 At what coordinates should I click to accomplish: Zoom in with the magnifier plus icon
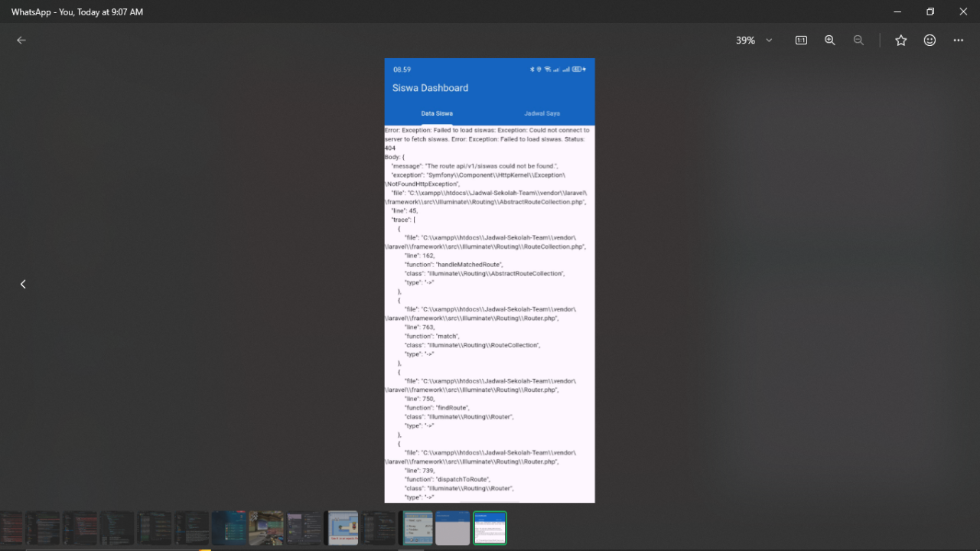pos(829,41)
